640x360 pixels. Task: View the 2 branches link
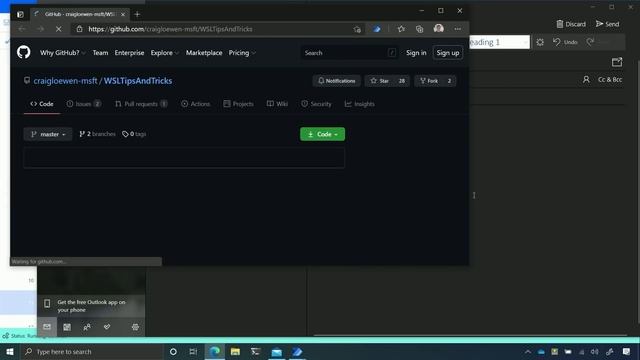[97, 134]
